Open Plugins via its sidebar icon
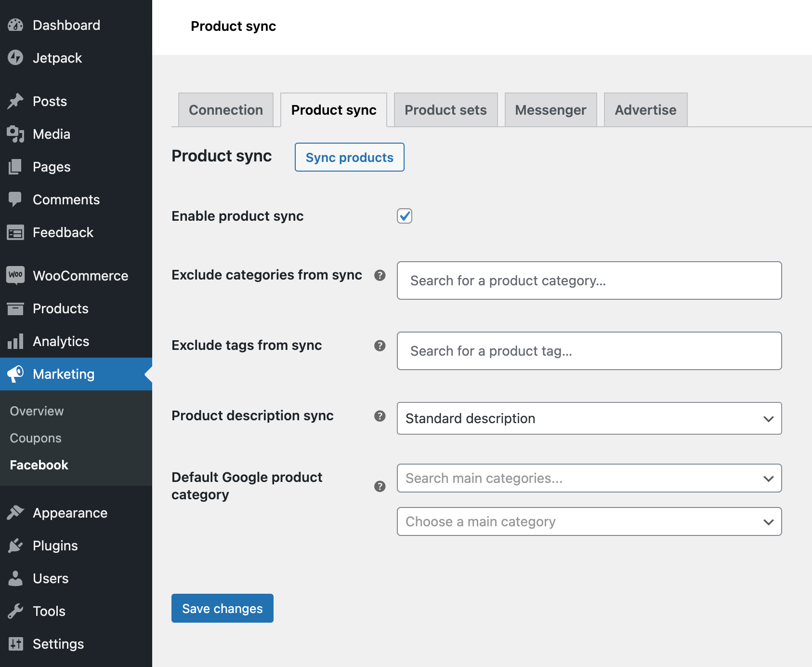Screen dimensions: 812x667 tap(16, 546)
